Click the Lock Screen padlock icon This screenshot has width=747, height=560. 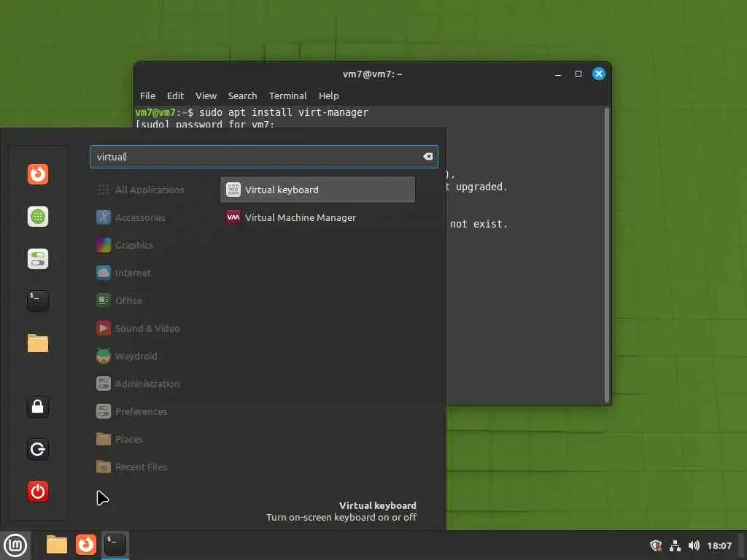point(38,407)
